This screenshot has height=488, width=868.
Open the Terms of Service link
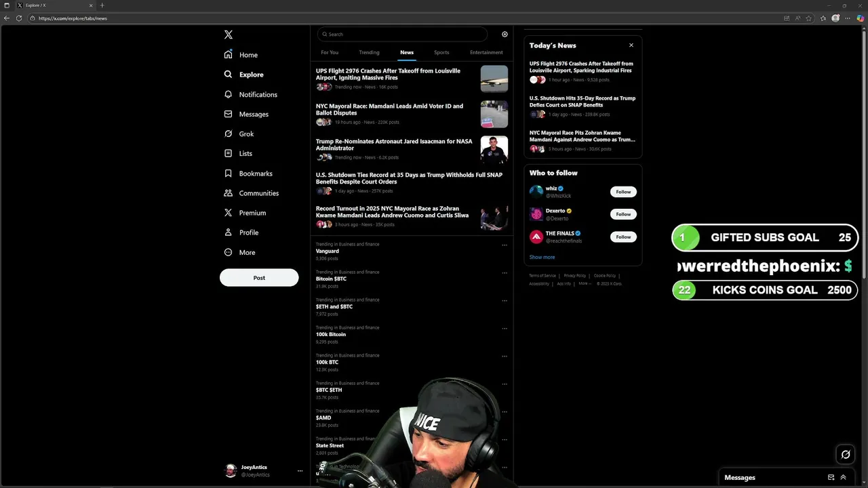542,276
